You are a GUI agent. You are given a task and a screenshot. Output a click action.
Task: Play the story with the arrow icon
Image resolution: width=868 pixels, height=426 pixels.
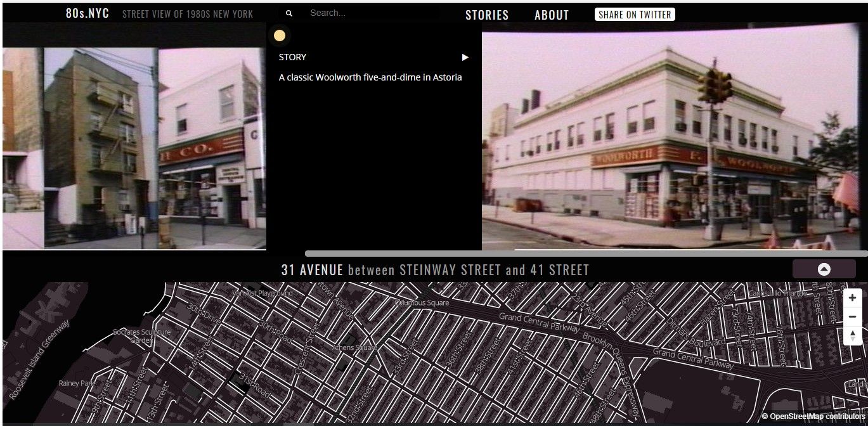(x=465, y=57)
